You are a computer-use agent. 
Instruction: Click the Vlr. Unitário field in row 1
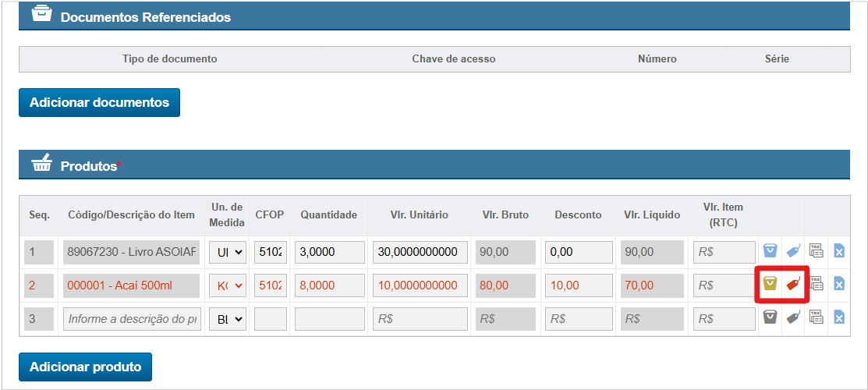click(x=420, y=253)
